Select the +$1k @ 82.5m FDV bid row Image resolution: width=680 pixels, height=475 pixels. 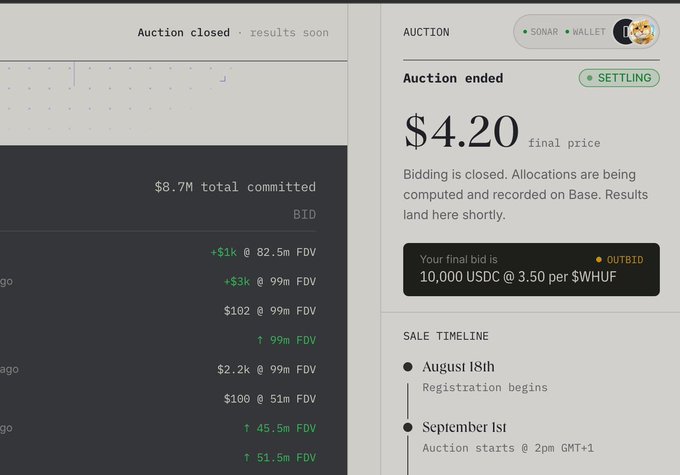click(263, 252)
